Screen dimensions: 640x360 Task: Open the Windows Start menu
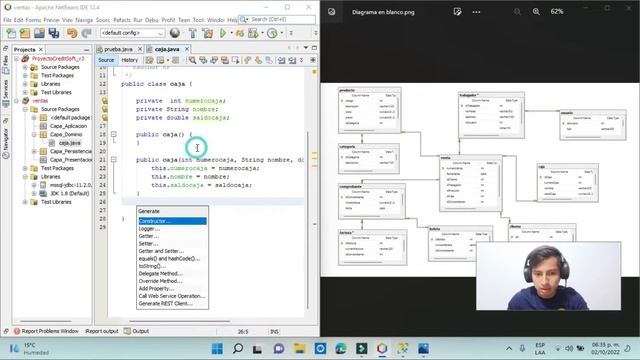click(217, 348)
